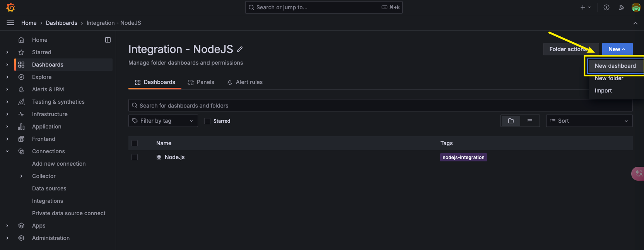Check the Node.js row checkbox
Image resolution: width=644 pixels, height=250 pixels.
click(135, 157)
